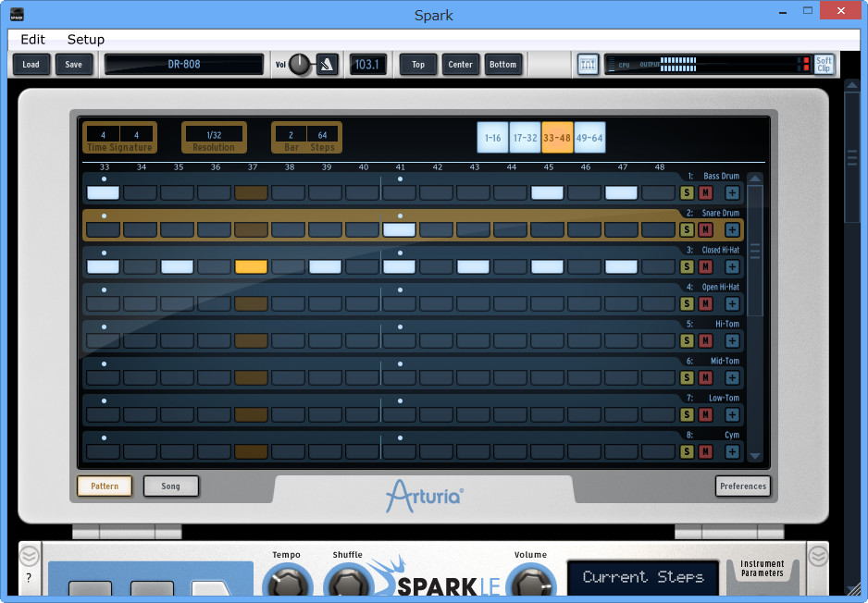
Task: Solo the Low-Tom track
Action: click(687, 415)
